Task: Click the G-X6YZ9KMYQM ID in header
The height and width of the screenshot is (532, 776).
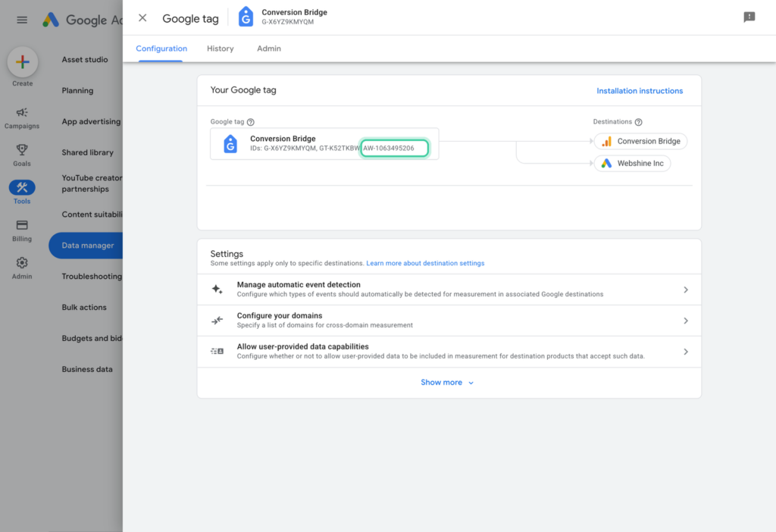Action: 287,22
